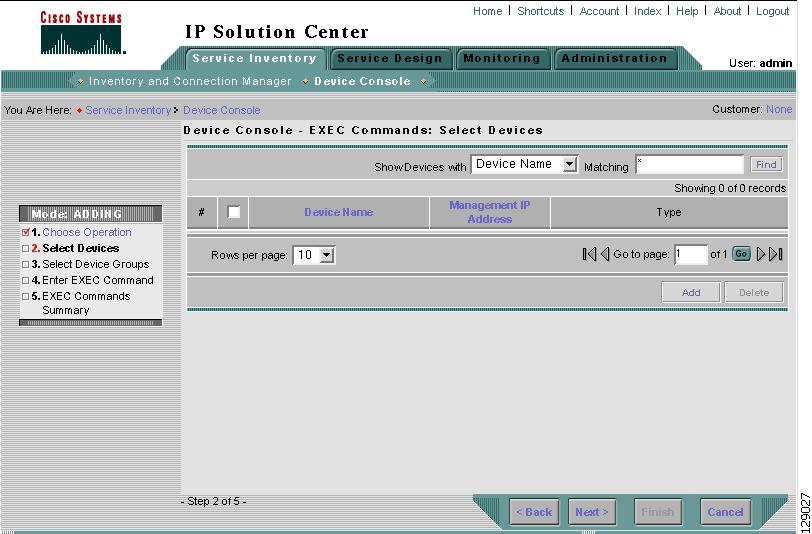This screenshot has height=534, width=812.
Task: Click the checked box for step 1
Action: coord(25,232)
